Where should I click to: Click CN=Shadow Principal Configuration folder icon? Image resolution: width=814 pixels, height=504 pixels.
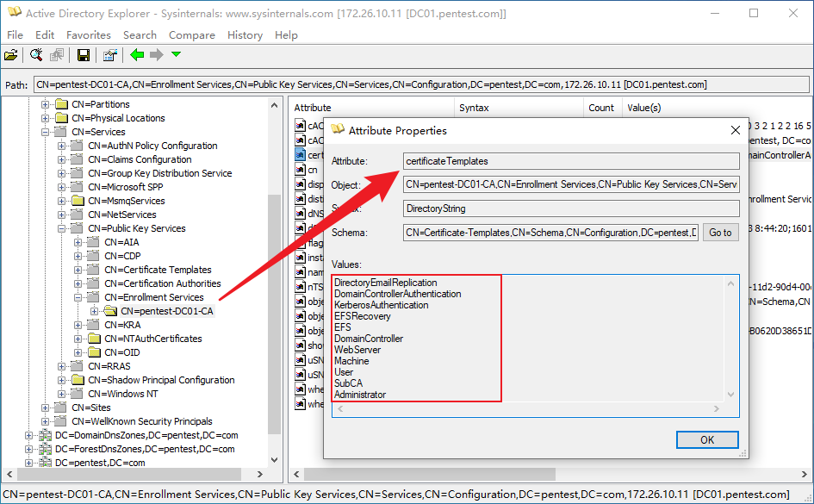(78, 380)
